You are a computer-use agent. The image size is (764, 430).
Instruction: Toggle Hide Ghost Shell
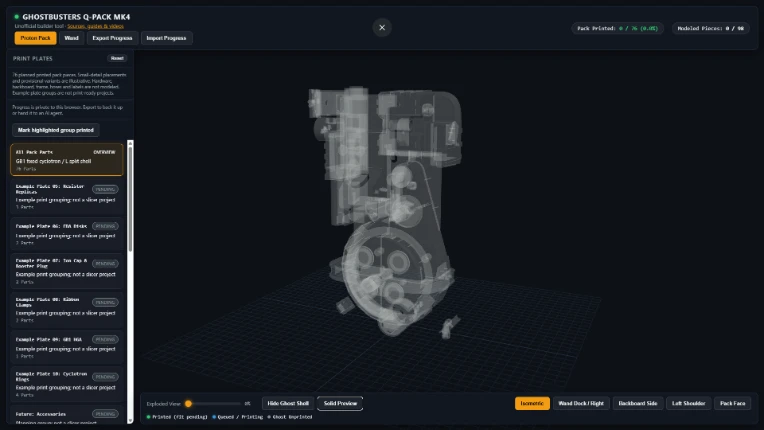pyautogui.click(x=288, y=403)
